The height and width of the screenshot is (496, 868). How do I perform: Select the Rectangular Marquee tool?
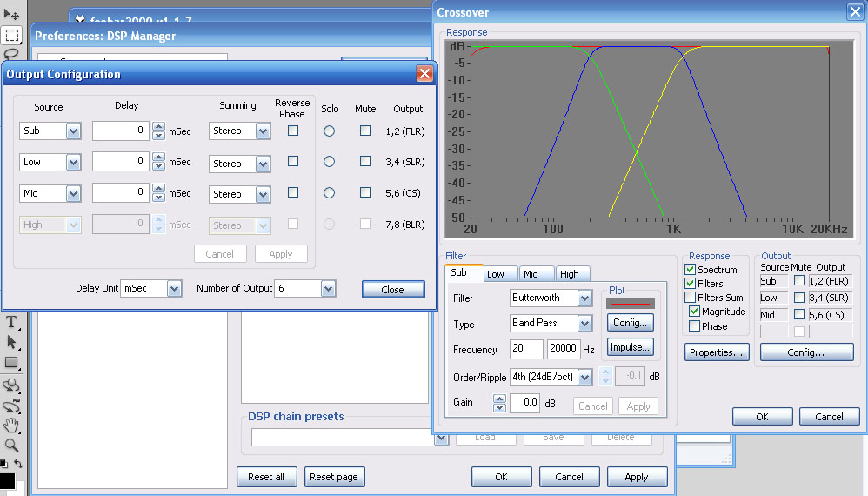(x=11, y=35)
